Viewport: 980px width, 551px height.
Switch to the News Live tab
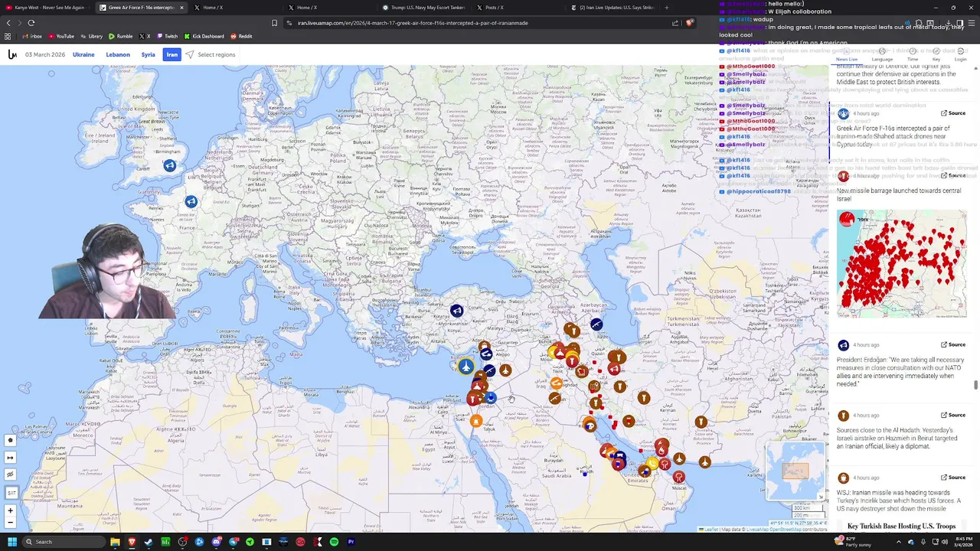coord(847,55)
